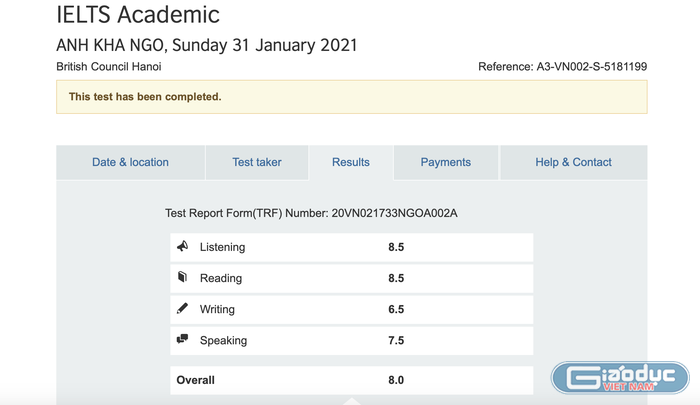This screenshot has height=405, width=700.
Task: Click the ANH KHA NGO date line
Action: click(207, 45)
